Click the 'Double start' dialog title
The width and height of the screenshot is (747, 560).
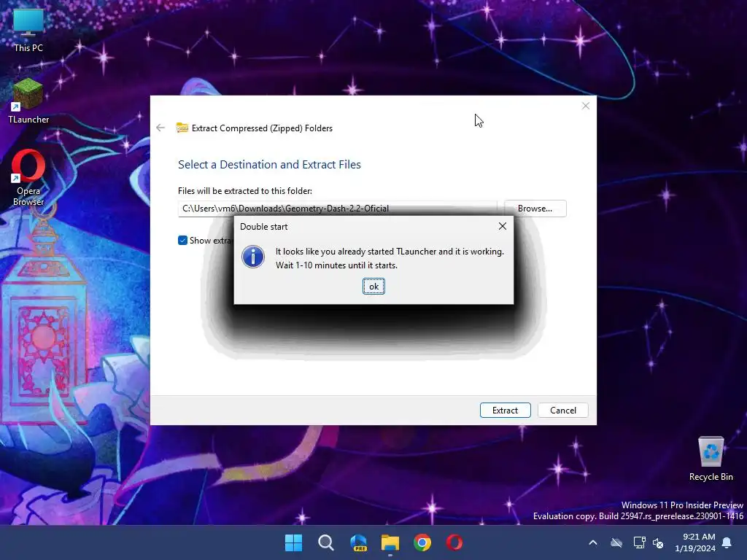(x=263, y=227)
